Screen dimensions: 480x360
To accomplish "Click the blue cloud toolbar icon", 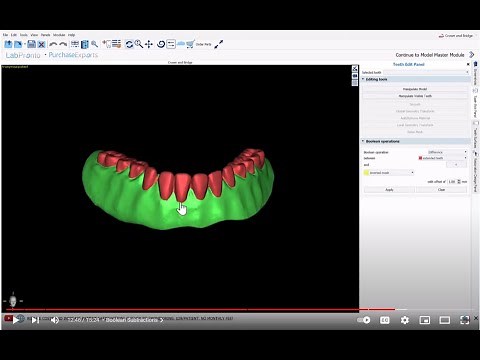I will click(181, 44).
